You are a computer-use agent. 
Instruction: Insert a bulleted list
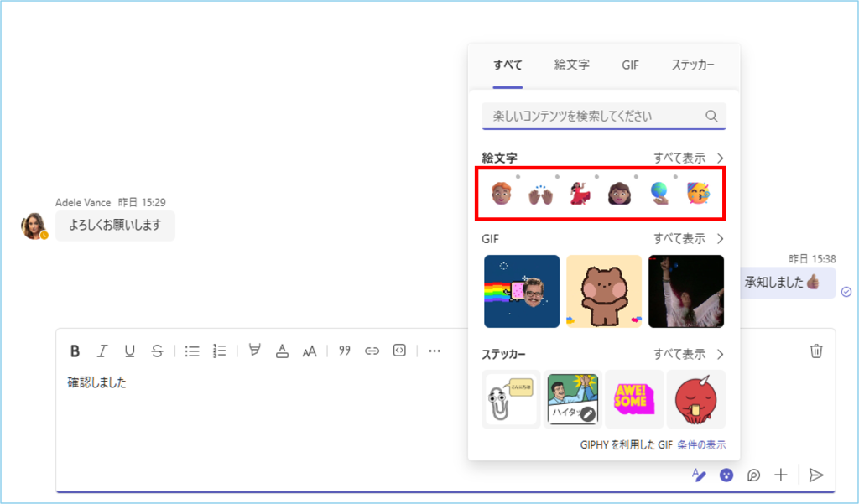192,351
